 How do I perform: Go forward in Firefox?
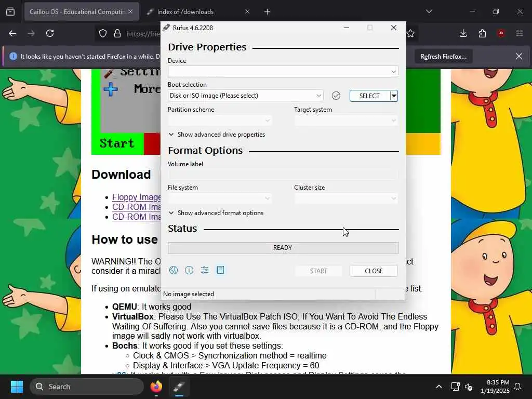click(x=31, y=33)
